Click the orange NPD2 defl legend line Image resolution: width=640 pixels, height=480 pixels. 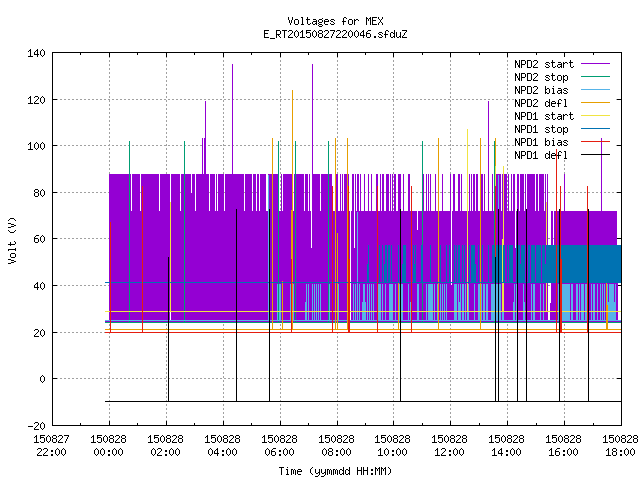point(595,103)
